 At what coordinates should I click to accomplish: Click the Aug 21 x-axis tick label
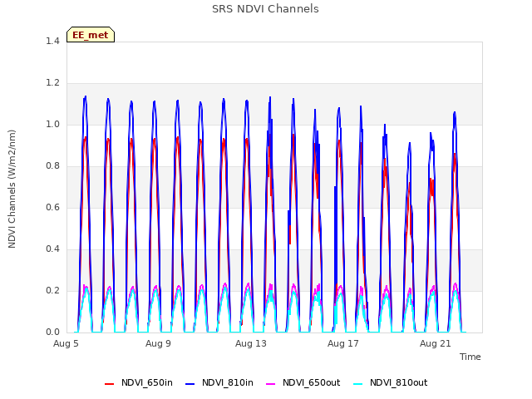436,343
